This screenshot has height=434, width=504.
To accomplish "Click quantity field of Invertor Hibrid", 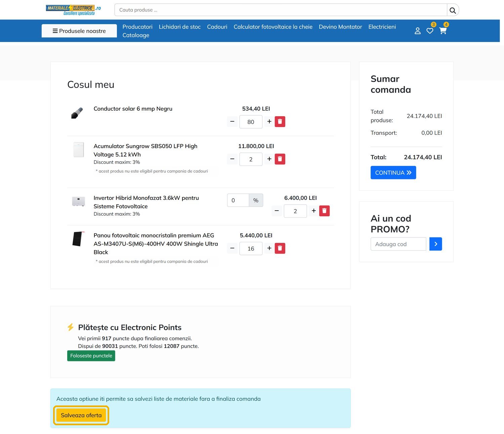I will coord(295,211).
